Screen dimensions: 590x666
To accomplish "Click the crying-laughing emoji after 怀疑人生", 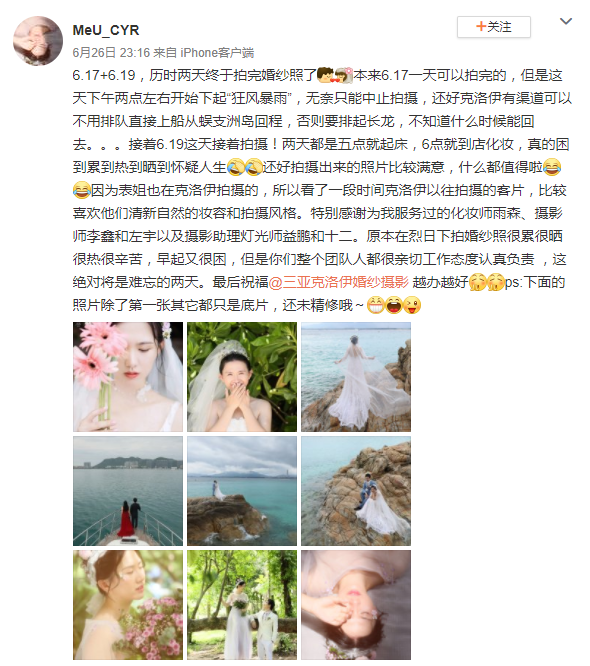I will (x=235, y=167).
